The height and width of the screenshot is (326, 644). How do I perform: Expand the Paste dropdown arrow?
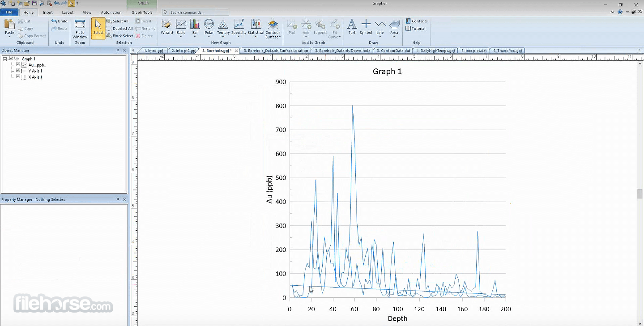(x=9, y=37)
